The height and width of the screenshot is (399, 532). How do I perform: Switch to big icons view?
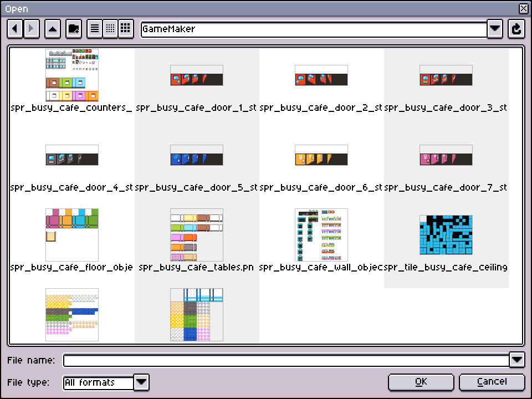click(126, 29)
